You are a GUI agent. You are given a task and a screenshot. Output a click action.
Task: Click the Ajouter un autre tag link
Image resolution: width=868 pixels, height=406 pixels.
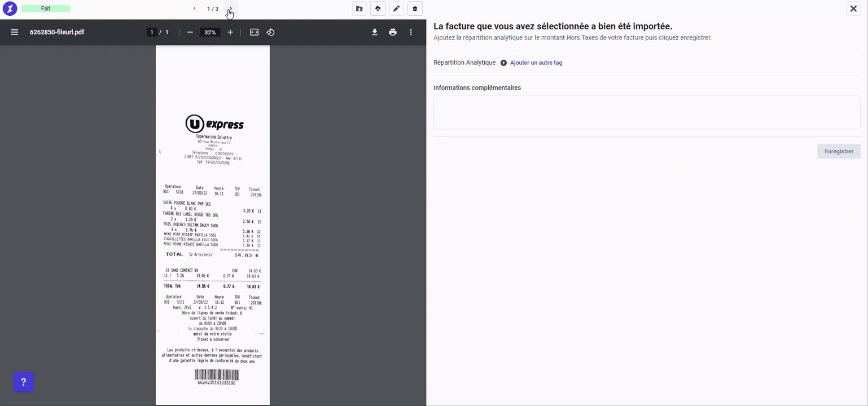point(536,63)
